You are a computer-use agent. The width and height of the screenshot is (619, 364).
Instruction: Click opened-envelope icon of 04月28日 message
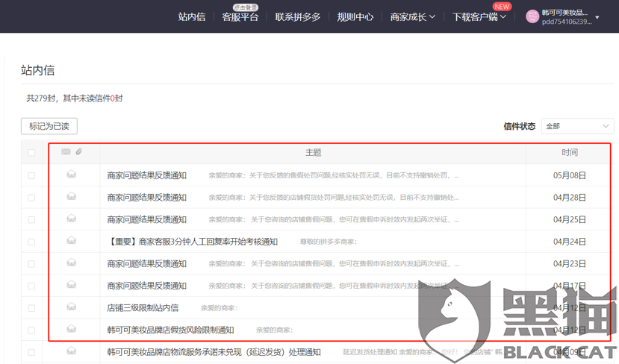pyautogui.click(x=72, y=196)
